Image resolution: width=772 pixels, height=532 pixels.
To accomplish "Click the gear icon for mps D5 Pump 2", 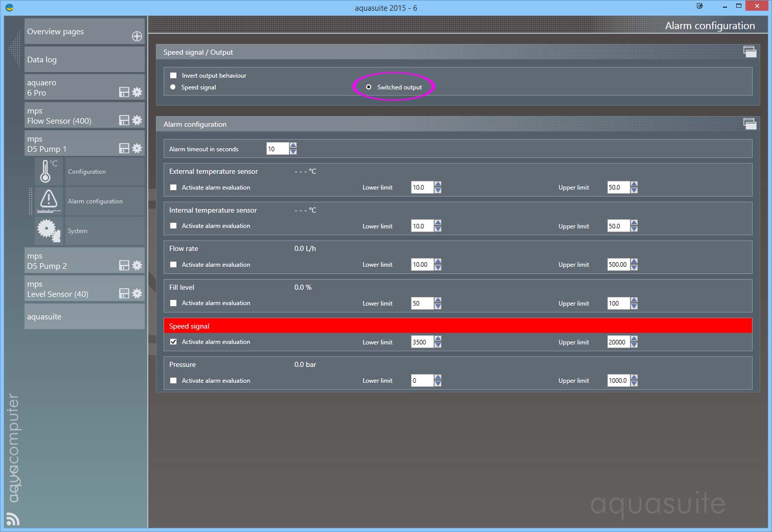I will 137,265.
